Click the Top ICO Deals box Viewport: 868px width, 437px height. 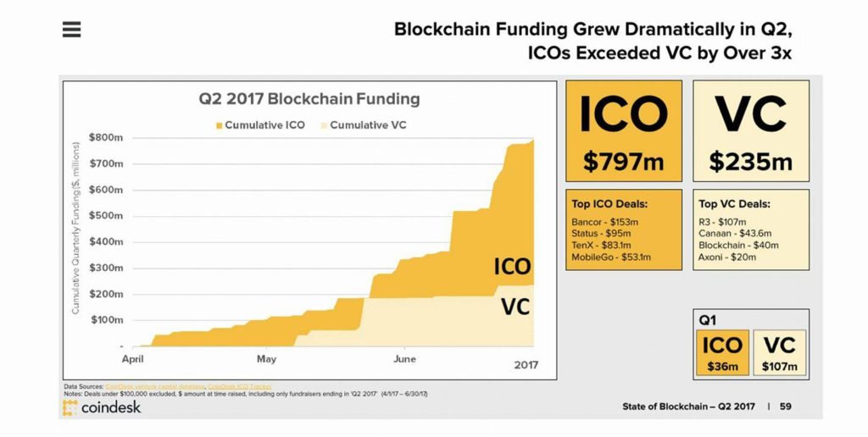(x=624, y=230)
